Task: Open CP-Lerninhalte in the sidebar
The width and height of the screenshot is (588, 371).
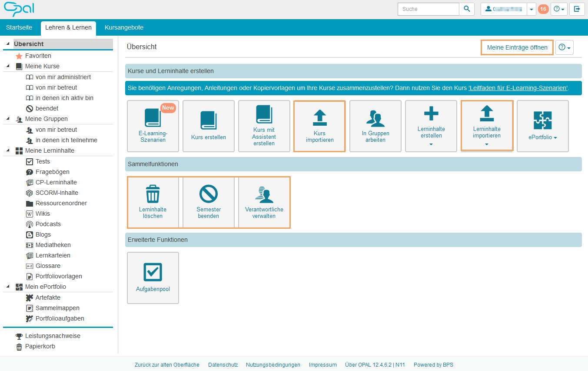Action: pyautogui.click(x=51, y=182)
